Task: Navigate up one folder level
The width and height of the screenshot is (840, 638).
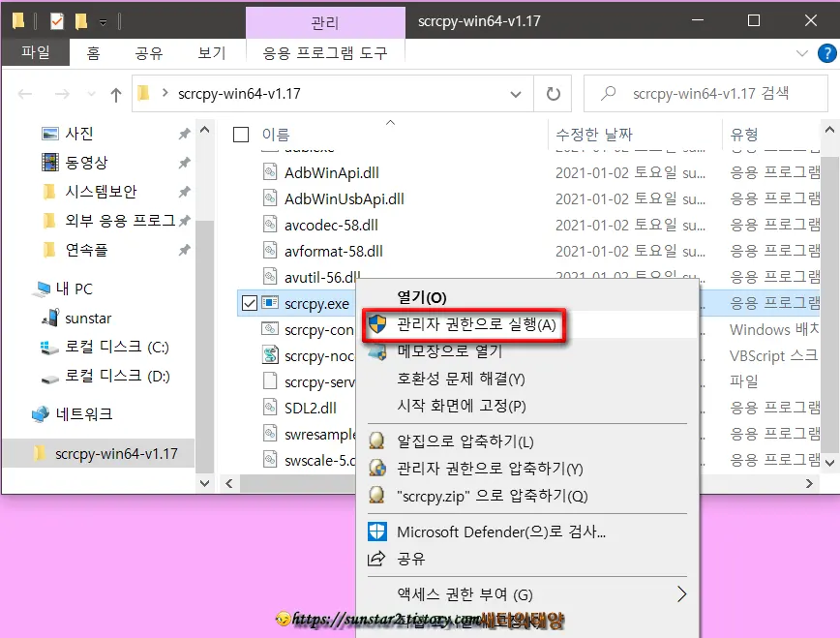Action: (113, 93)
